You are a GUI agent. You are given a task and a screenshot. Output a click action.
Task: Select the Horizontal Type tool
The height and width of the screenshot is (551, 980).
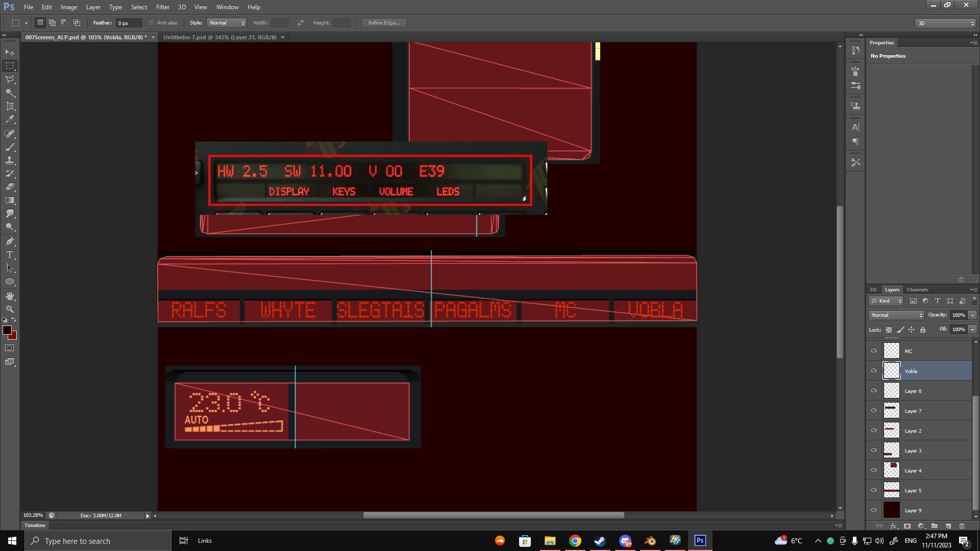point(10,255)
